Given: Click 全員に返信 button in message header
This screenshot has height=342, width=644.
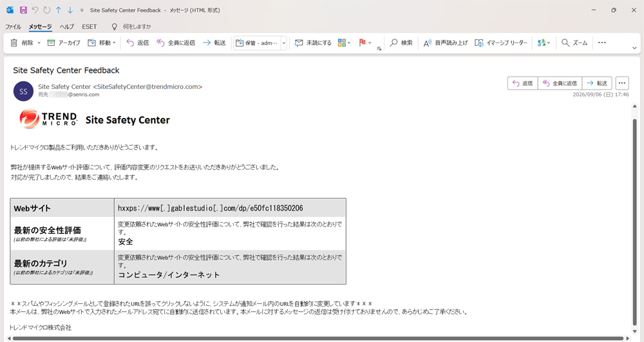Looking at the screenshot, I should coord(560,83).
